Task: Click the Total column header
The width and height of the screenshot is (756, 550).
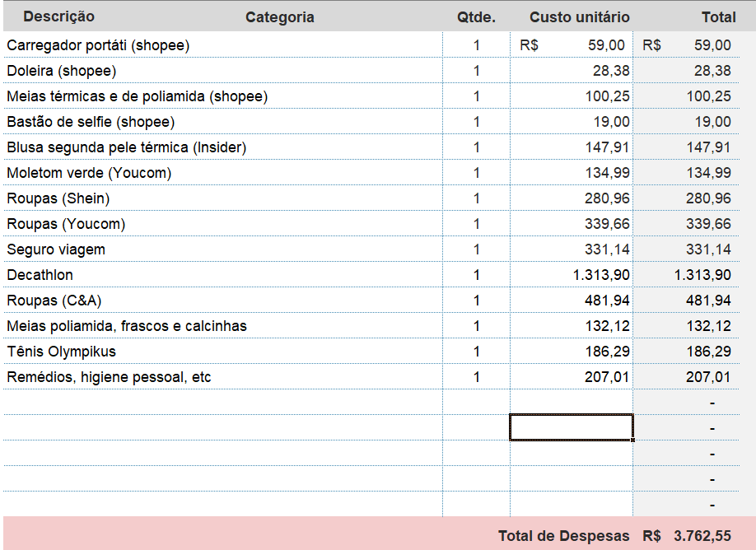Action: tap(718, 17)
